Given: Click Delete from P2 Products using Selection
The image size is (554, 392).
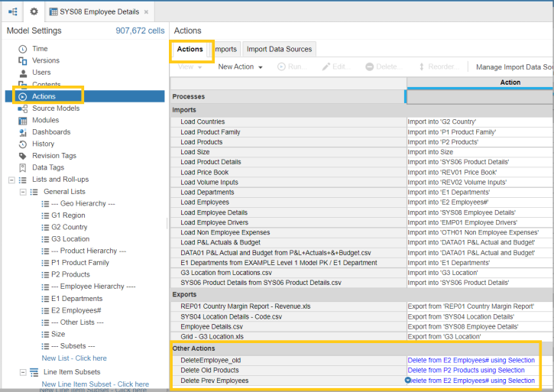Looking at the screenshot, I should [x=466, y=370].
